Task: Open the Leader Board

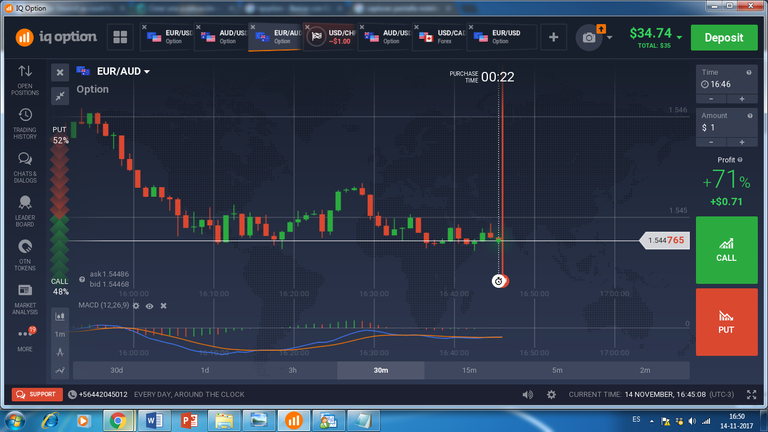Action: pyautogui.click(x=25, y=212)
